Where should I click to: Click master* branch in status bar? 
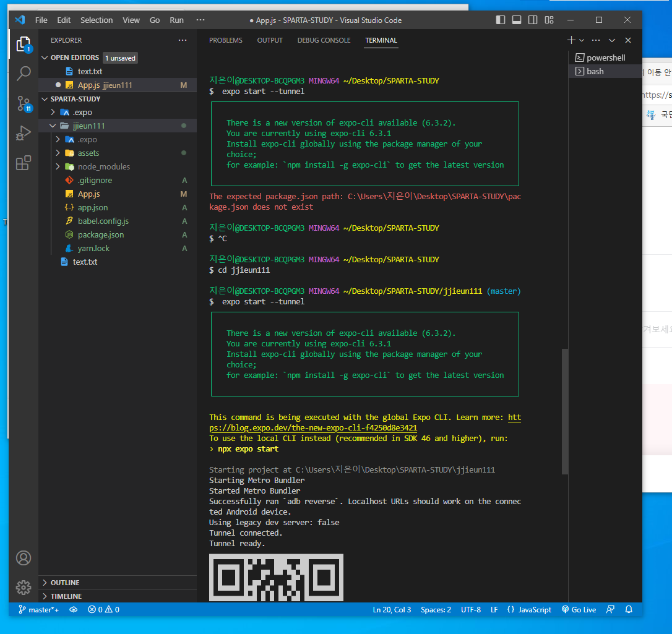coord(38,610)
